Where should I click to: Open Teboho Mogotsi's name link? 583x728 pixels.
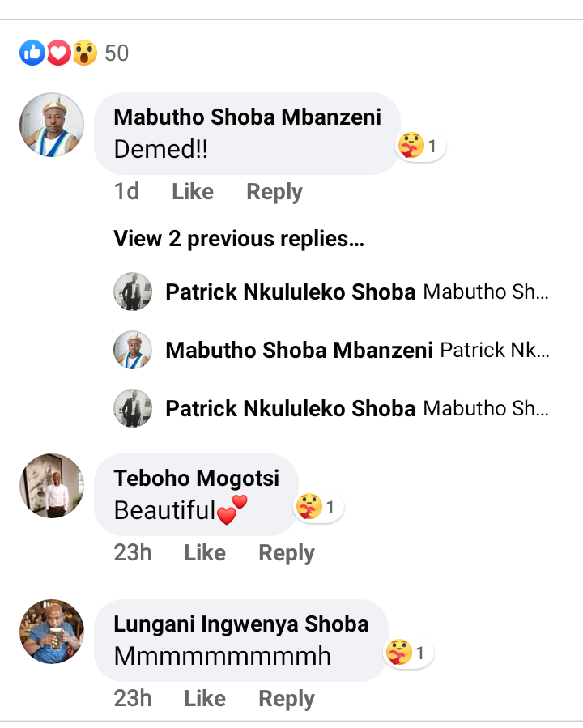[x=197, y=478]
